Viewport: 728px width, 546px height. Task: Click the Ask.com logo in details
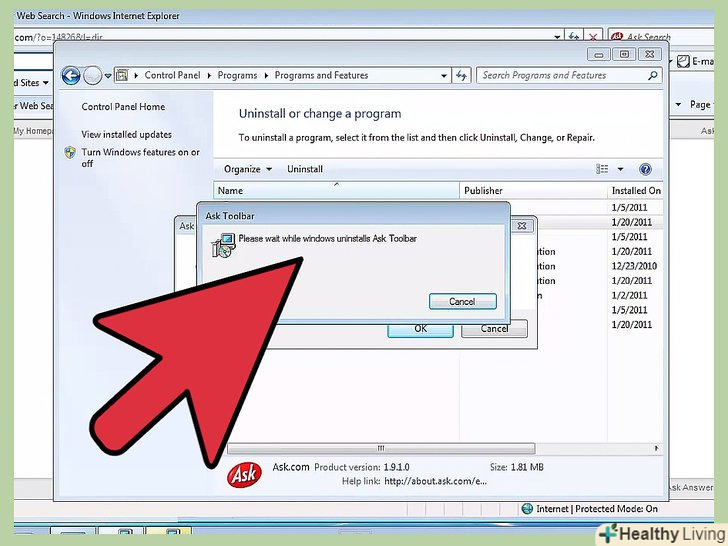coord(244,474)
